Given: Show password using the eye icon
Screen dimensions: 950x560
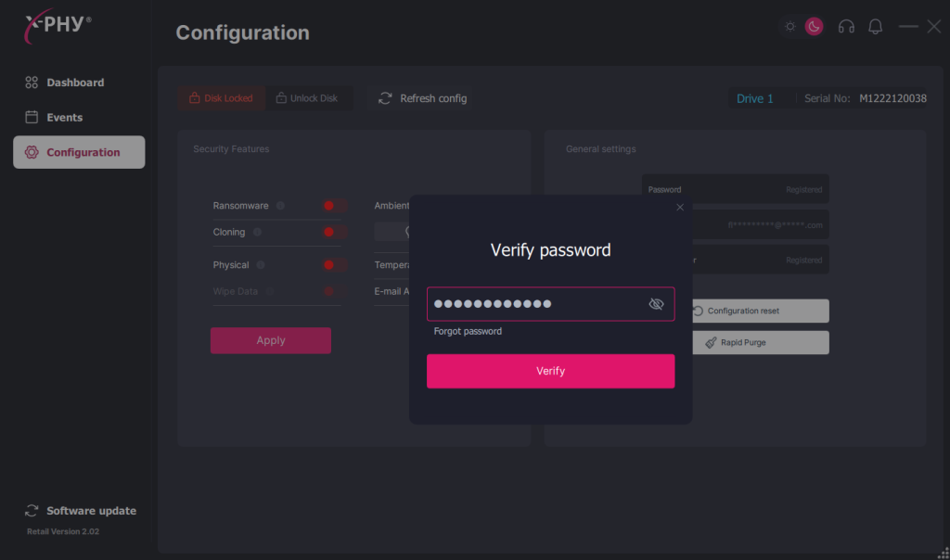Looking at the screenshot, I should point(656,304).
